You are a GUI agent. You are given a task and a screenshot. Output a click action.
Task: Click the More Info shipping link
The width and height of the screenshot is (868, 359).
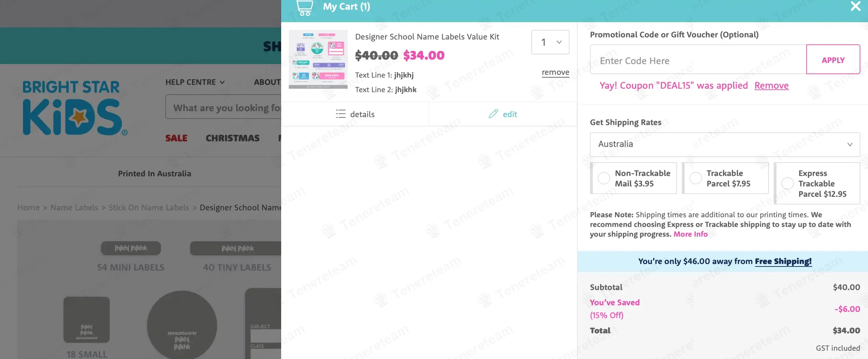pos(690,234)
